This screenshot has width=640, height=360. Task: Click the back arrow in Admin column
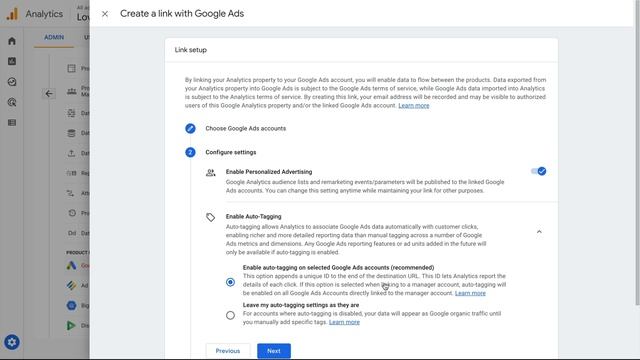[49, 94]
